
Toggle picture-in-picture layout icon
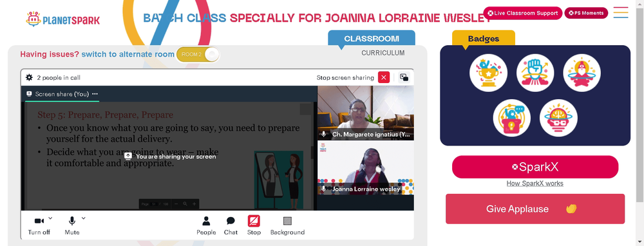404,77
